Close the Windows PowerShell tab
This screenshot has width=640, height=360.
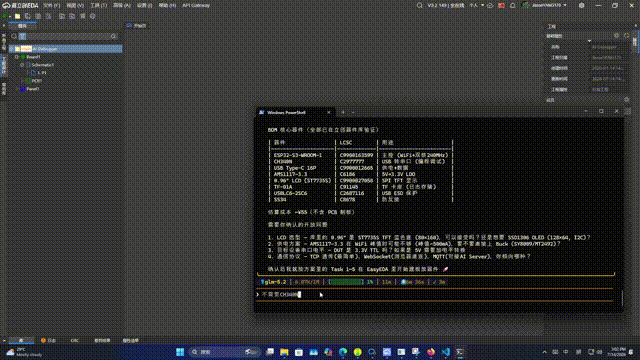click(x=329, y=113)
